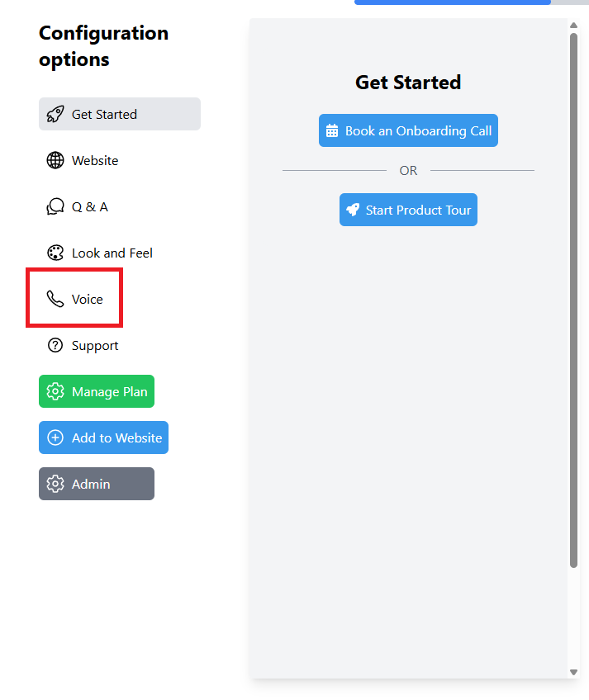
Task: Click the plus circle icon in Add to Website
Action: [x=55, y=437]
